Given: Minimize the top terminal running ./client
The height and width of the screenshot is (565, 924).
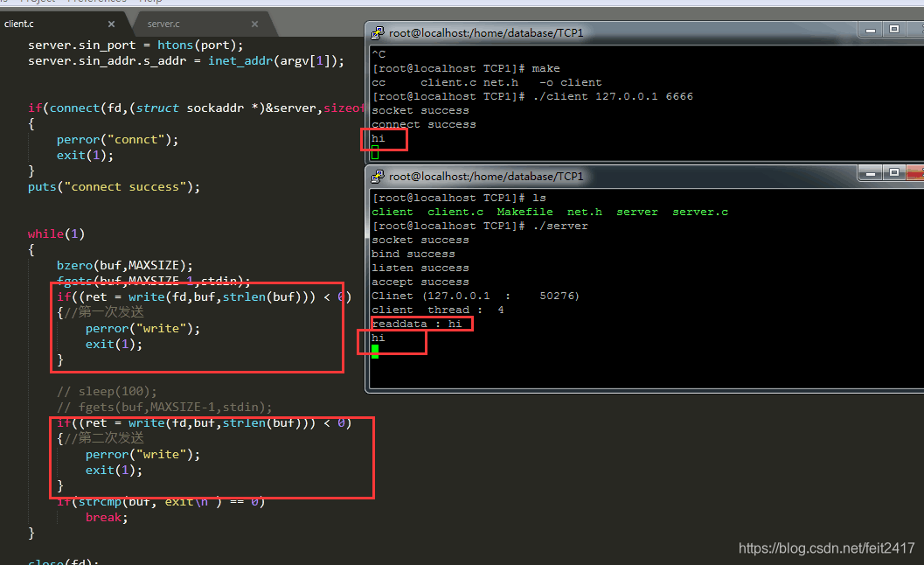Looking at the screenshot, I should 871,30.
